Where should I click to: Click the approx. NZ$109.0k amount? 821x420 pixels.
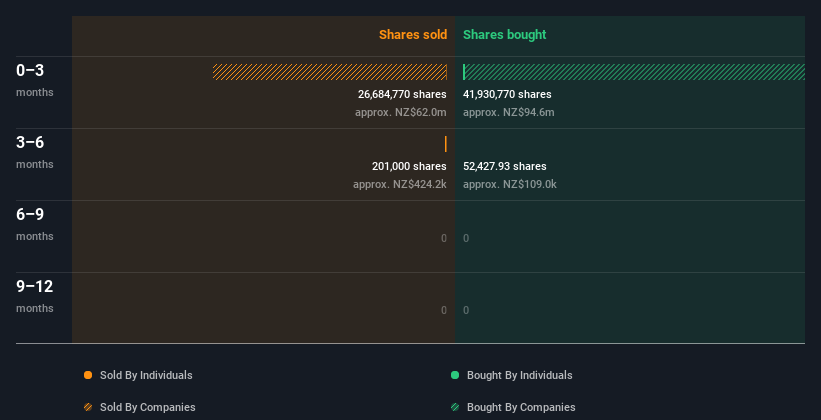[510, 184]
